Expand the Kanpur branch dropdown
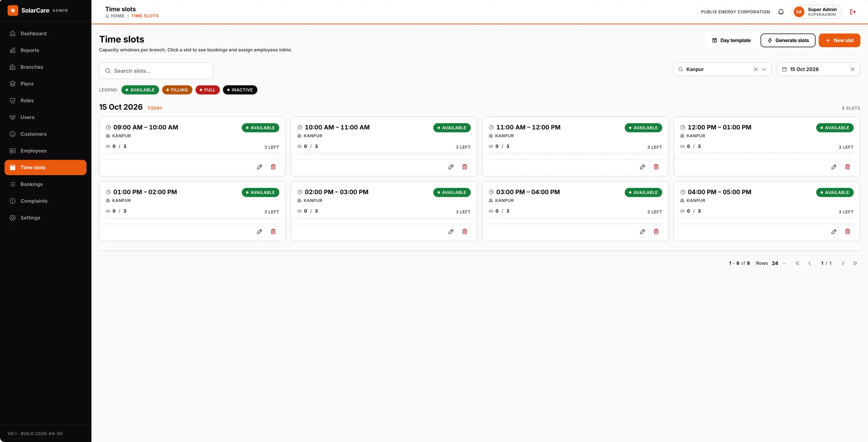 (x=764, y=69)
